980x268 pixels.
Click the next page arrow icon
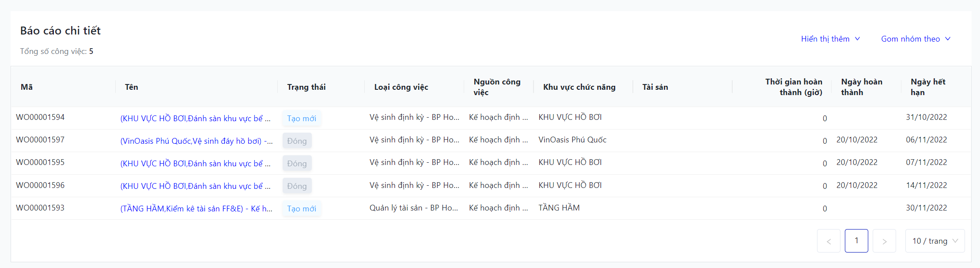(x=884, y=241)
